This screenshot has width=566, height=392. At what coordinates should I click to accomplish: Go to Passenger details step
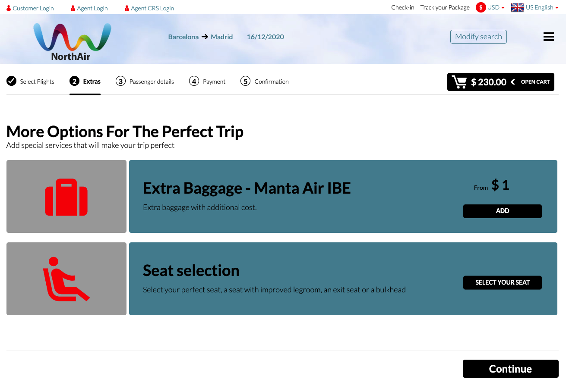[145, 81]
